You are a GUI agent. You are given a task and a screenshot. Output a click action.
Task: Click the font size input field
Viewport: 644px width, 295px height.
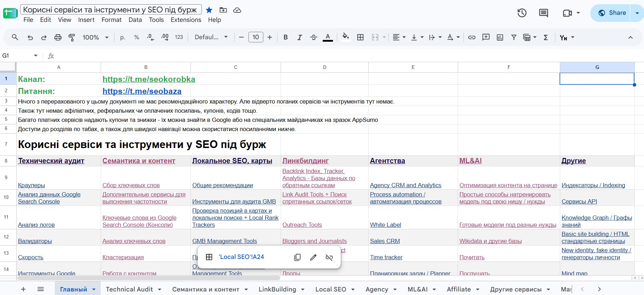[x=256, y=37]
